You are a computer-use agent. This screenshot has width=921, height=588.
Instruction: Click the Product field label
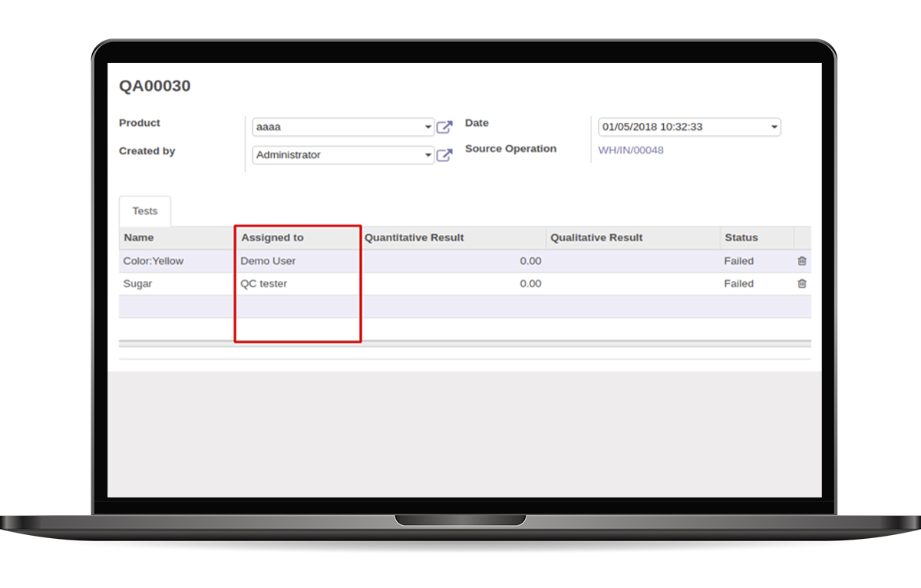(x=140, y=123)
